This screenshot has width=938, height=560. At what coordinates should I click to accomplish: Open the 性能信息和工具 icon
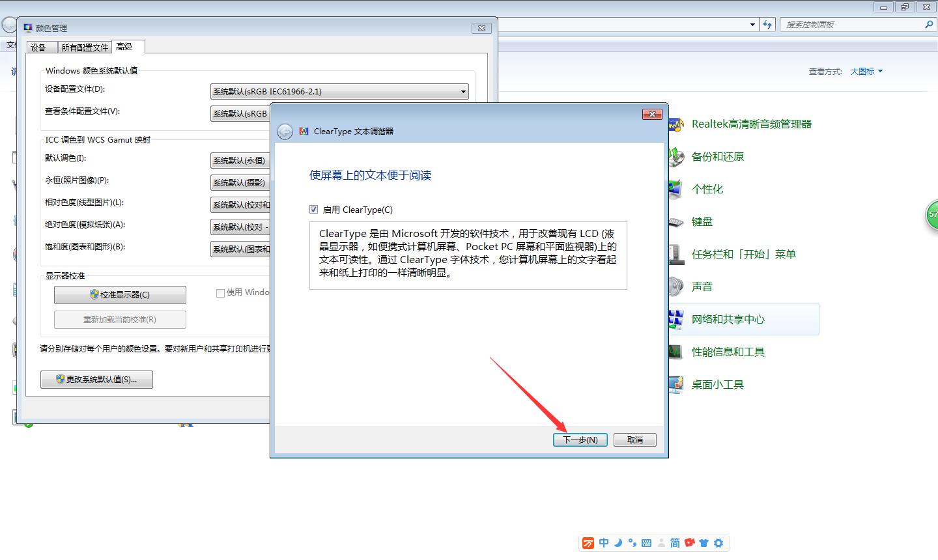coord(675,352)
